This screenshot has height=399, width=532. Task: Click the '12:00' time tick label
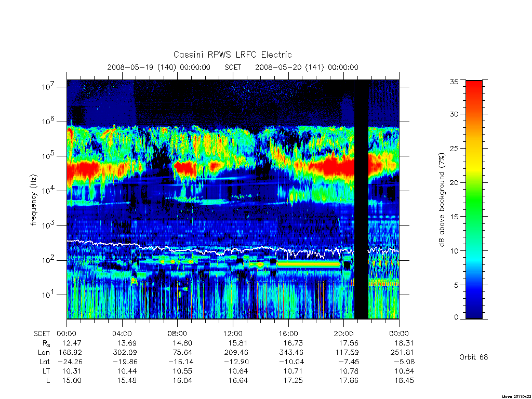click(x=233, y=334)
